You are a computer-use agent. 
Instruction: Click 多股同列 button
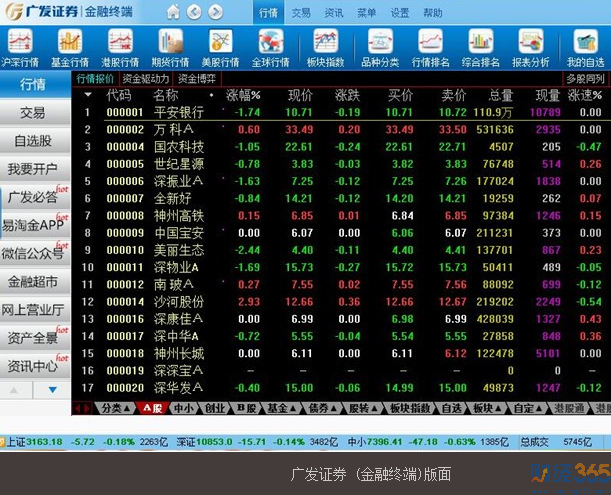click(x=585, y=79)
